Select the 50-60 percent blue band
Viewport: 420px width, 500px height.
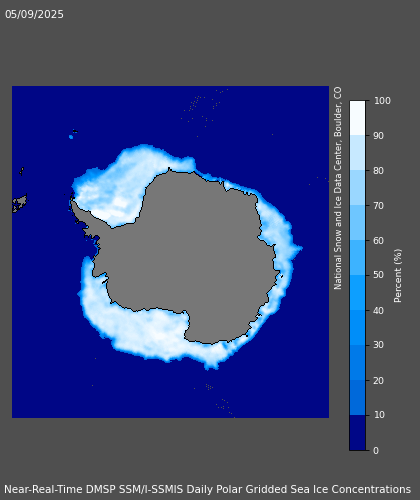tap(357, 258)
